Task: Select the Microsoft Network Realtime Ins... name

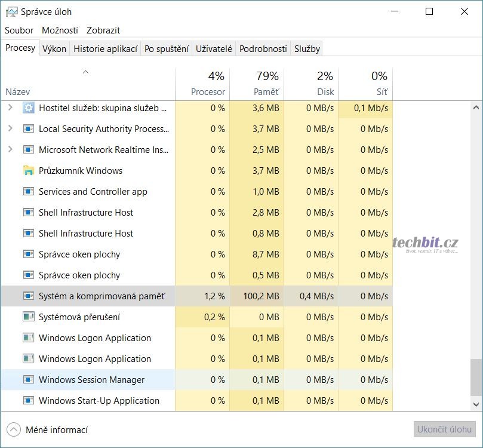Action: pos(103,150)
